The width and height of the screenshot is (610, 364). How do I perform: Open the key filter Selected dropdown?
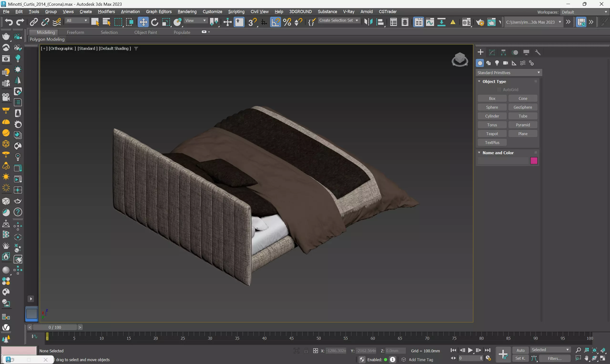pyautogui.click(x=550, y=350)
